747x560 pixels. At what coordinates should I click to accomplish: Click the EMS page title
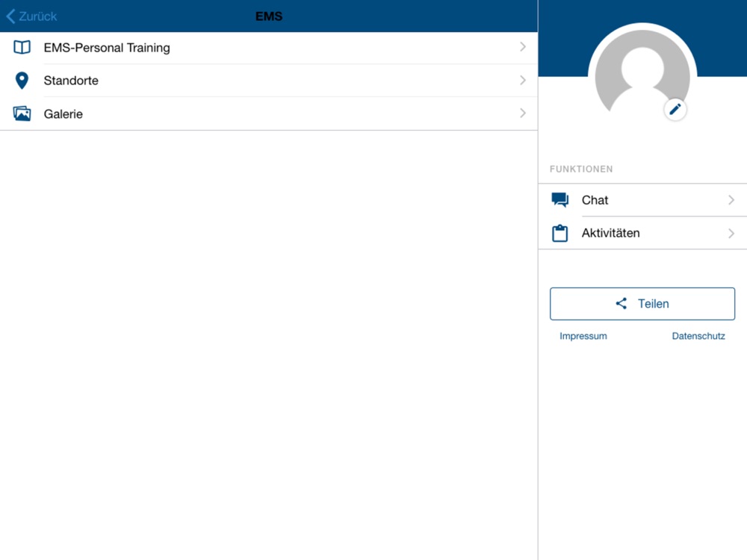click(269, 16)
